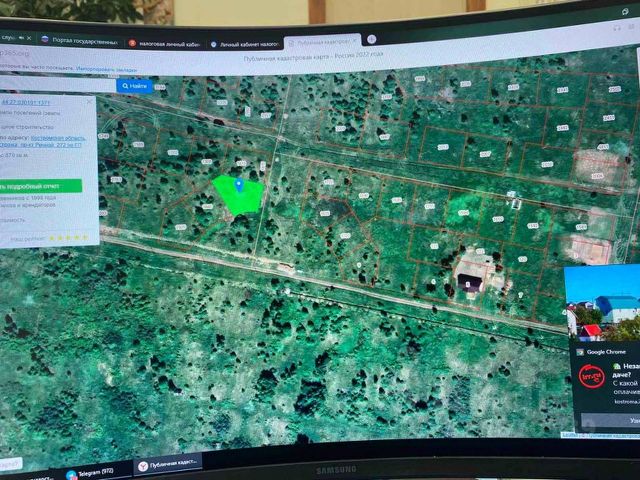
Task: Click the Импортировать закладки link
Action: [x=107, y=69]
